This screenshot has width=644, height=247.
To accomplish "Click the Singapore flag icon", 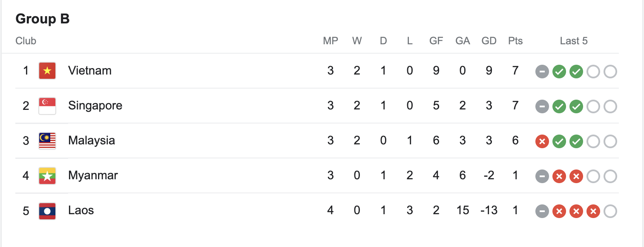I will [47, 106].
